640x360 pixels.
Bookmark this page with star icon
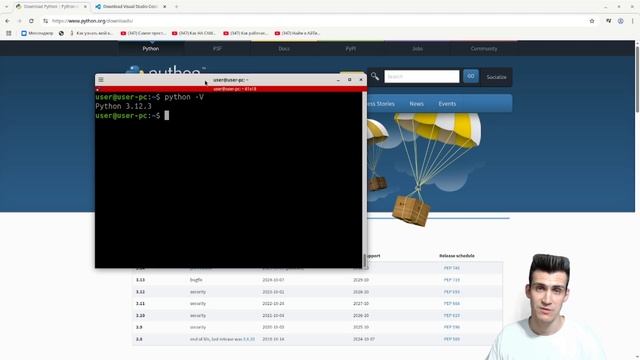[592, 21]
